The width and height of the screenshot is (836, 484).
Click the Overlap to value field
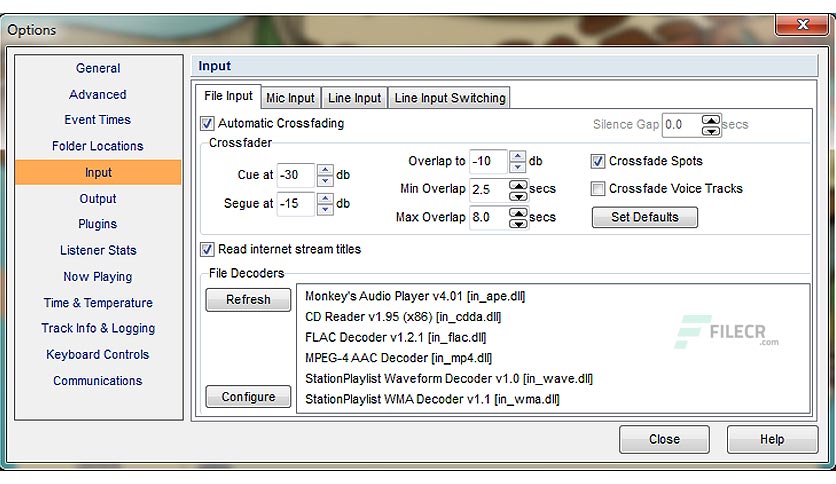488,162
